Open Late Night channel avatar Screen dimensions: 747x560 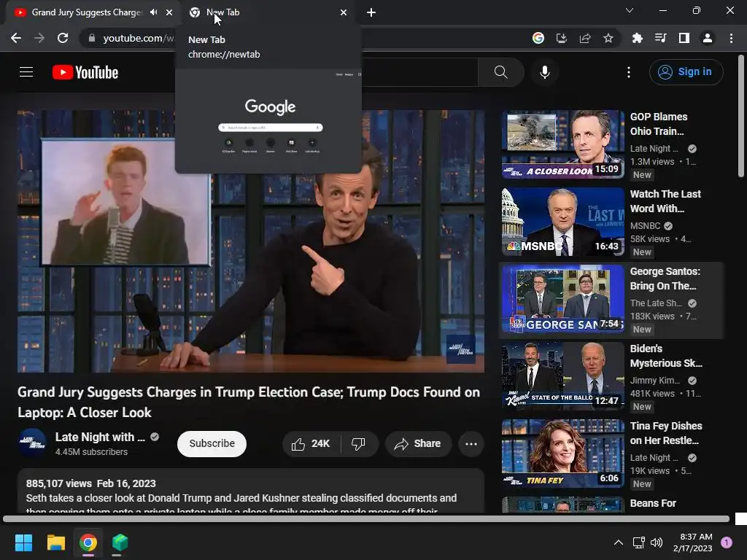(32, 443)
